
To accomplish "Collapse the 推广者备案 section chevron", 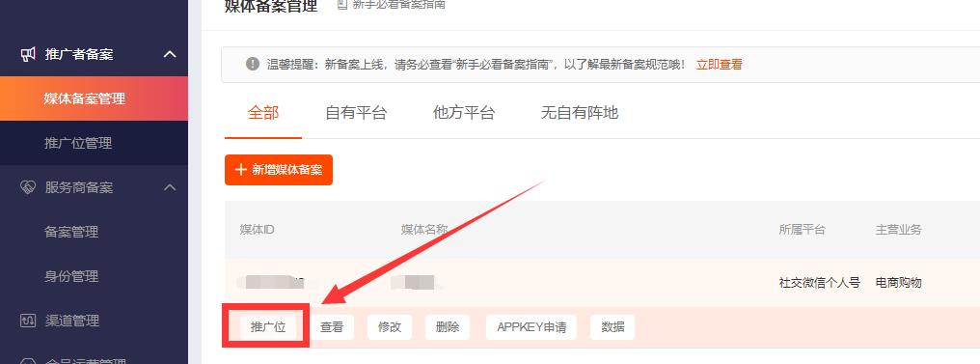I will pyautogui.click(x=170, y=54).
